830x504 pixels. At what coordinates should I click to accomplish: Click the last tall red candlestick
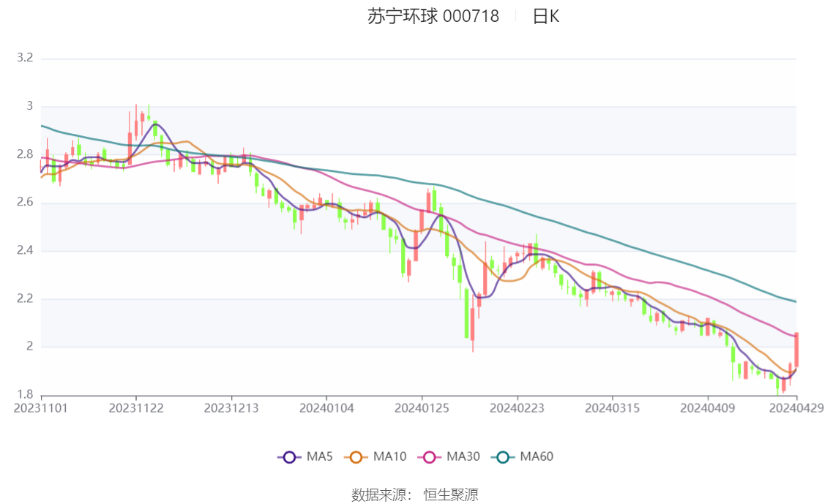[x=796, y=350]
